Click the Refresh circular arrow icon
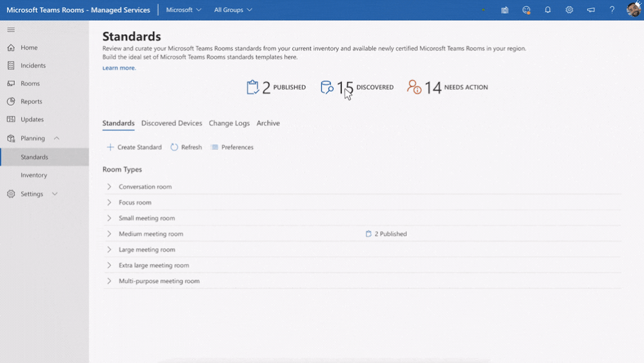This screenshot has height=363, width=644. (174, 147)
